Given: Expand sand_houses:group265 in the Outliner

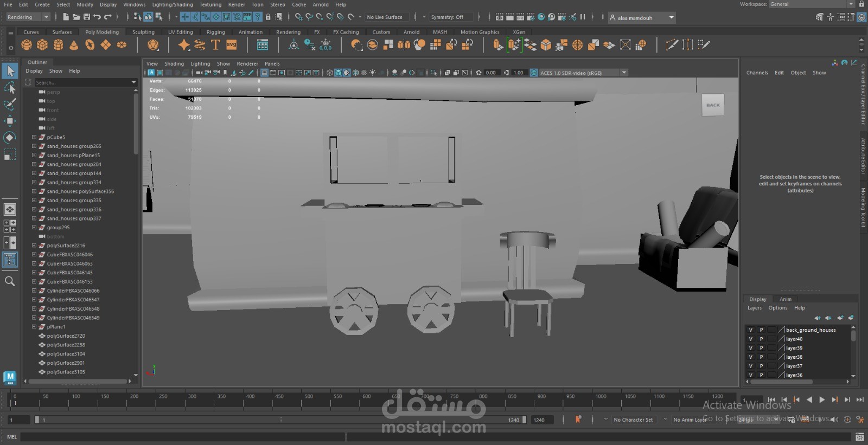Looking at the screenshot, I should click(34, 146).
